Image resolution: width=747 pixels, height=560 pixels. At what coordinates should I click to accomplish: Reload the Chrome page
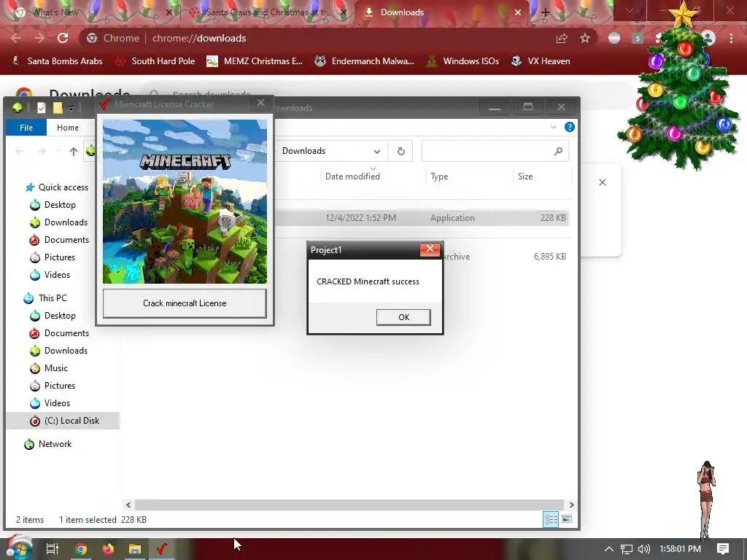pyautogui.click(x=63, y=38)
